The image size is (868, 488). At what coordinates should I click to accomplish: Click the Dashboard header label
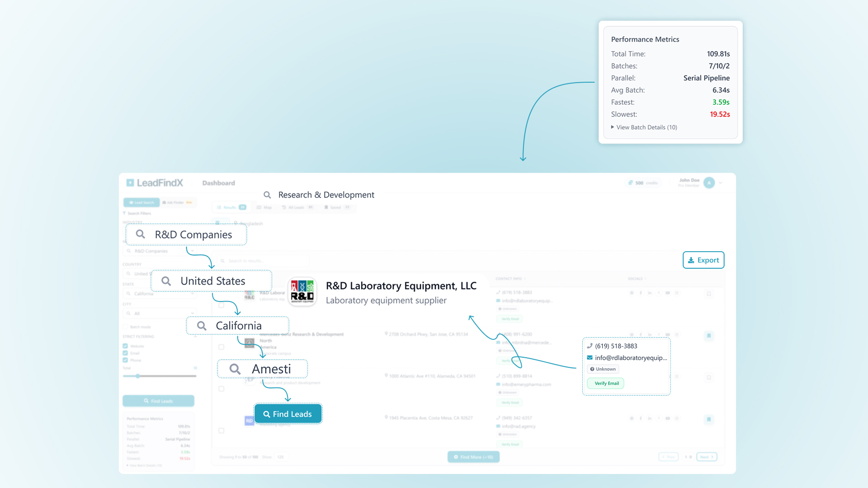coord(218,183)
